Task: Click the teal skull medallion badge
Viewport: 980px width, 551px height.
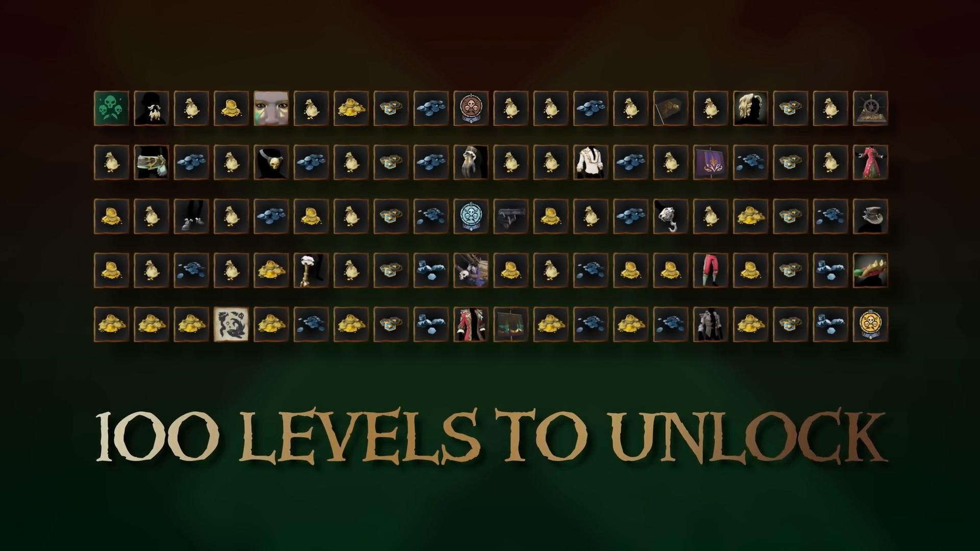Action: [471, 216]
